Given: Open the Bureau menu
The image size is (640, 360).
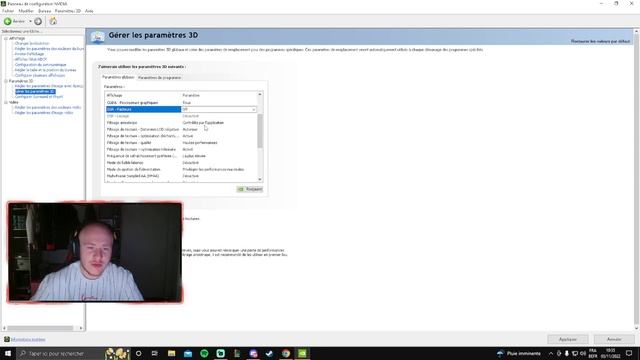Looking at the screenshot, I should point(44,11).
